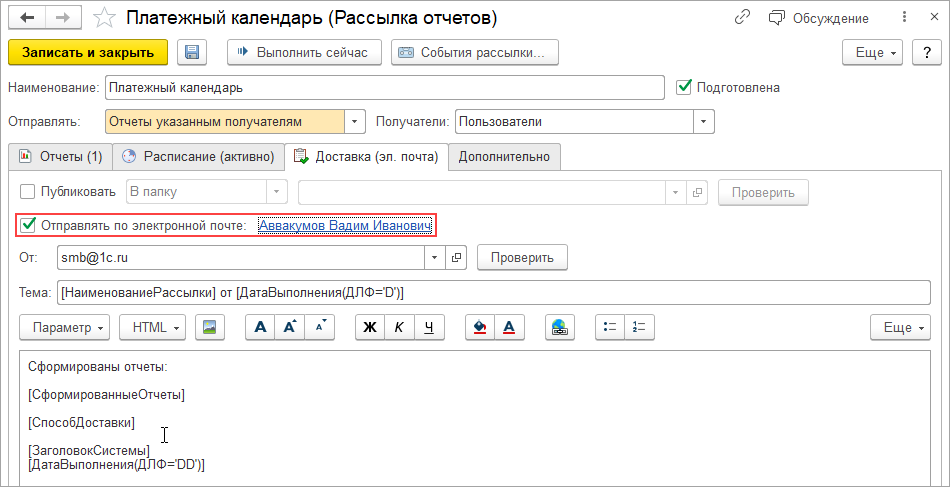Insert a numbered list
This screenshot has width=950, height=487.
pyautogui.click(x=640, y=327)
